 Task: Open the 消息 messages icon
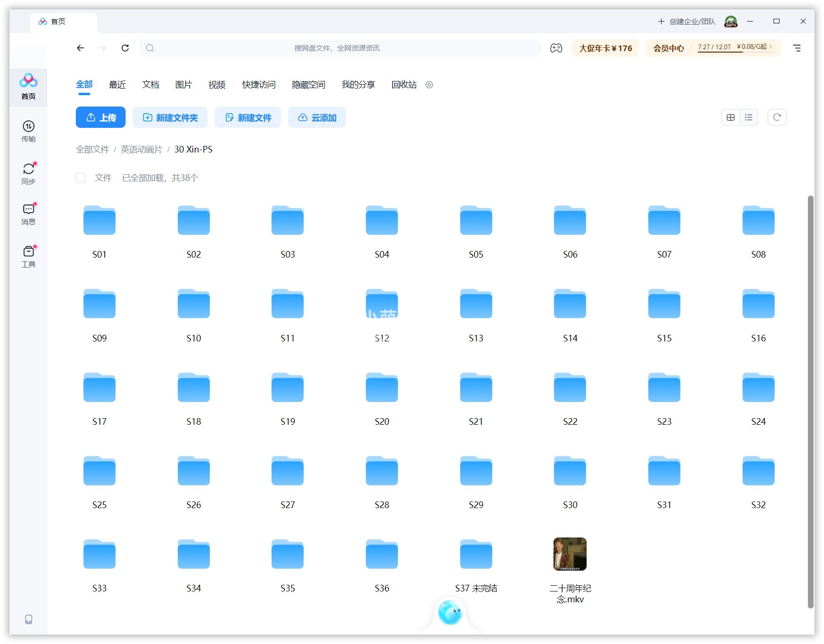click(28, 214)
